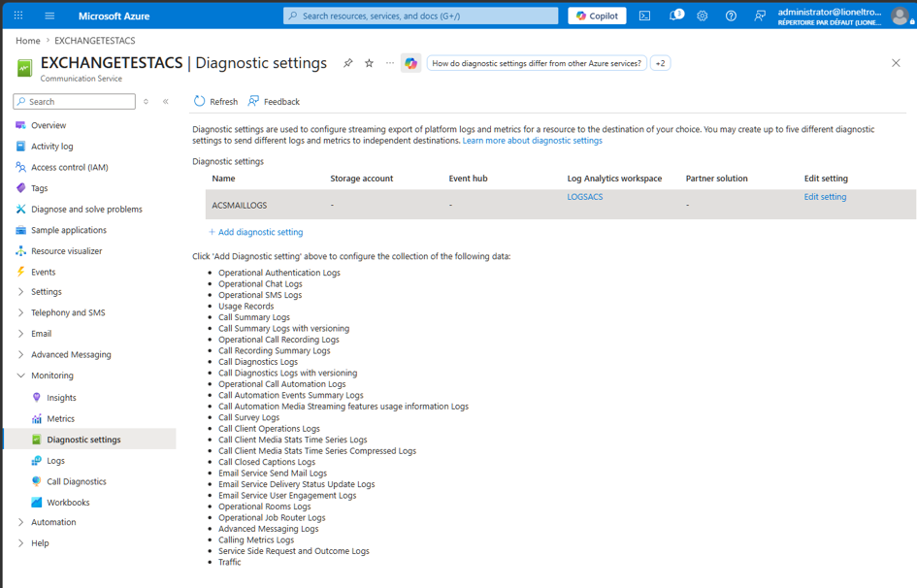Open the more options ellipsis
917x588 pixels.
[x=390, y=62]
